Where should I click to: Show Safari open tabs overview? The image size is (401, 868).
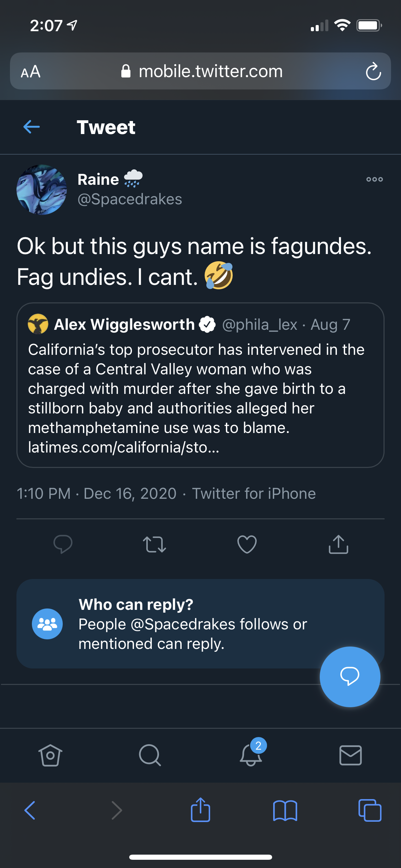[x=370, y=810]
